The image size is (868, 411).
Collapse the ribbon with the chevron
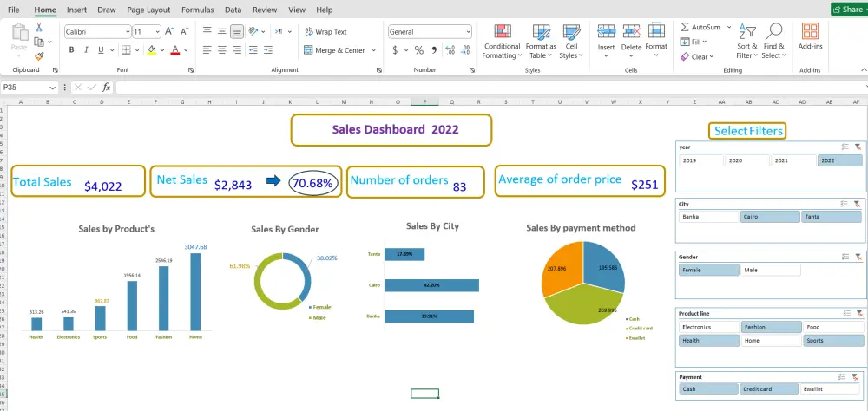[x=863, y=69]
